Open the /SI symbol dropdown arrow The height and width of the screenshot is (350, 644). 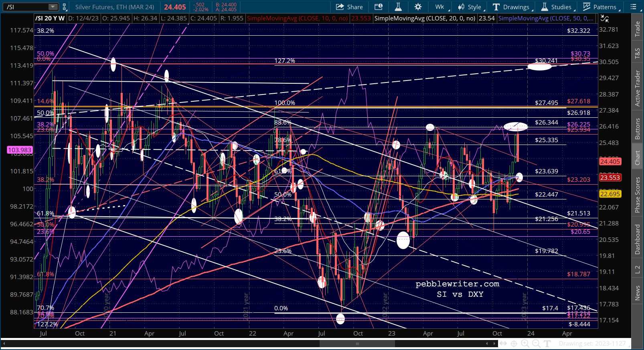coord(53,7)
